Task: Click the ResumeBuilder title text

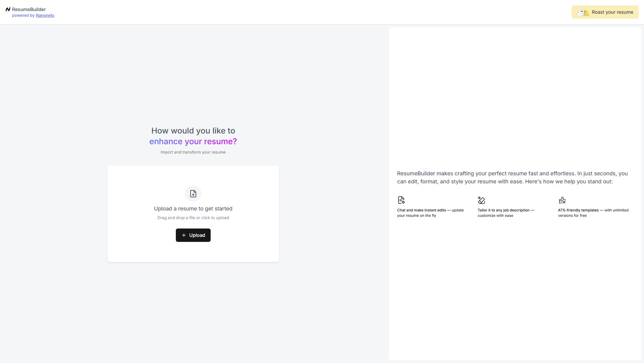Action: (x=29, y=9)
